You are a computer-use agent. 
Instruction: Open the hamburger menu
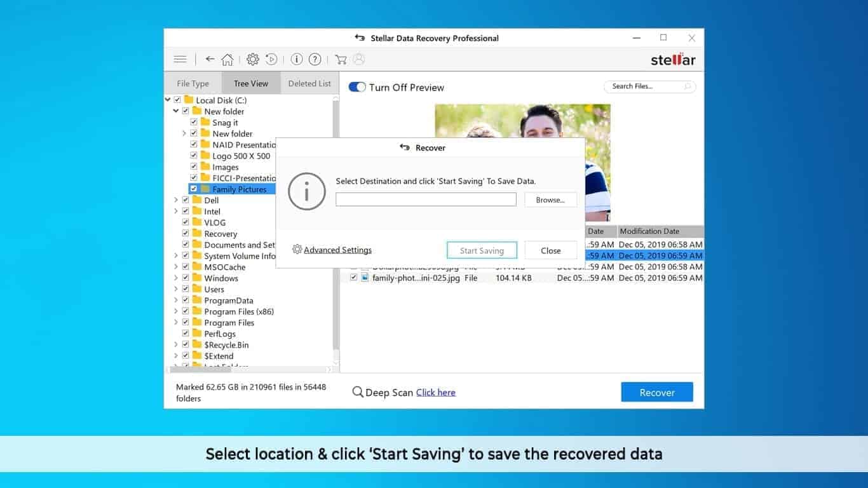pos(180,58)
